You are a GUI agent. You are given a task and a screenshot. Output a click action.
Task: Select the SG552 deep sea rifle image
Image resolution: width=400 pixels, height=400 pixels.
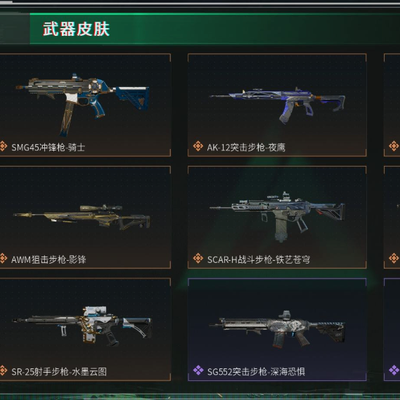pyautogui.click(x=277, y=329)
